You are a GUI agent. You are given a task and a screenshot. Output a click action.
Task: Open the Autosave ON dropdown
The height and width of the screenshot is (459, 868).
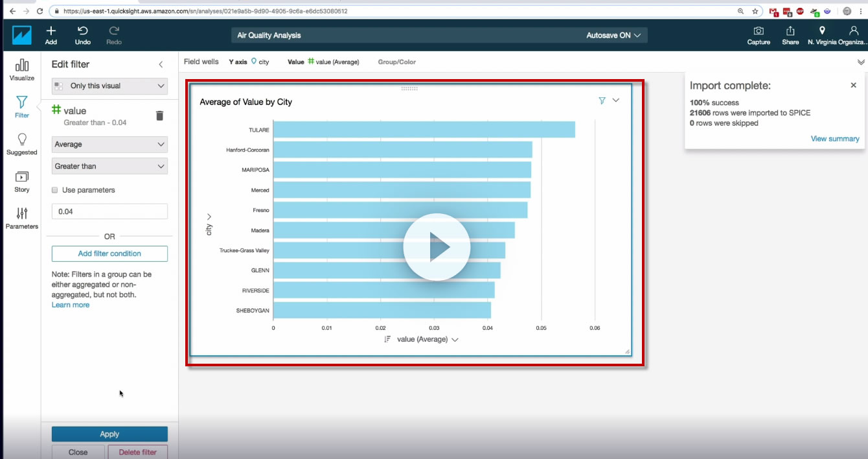[613, 35]
